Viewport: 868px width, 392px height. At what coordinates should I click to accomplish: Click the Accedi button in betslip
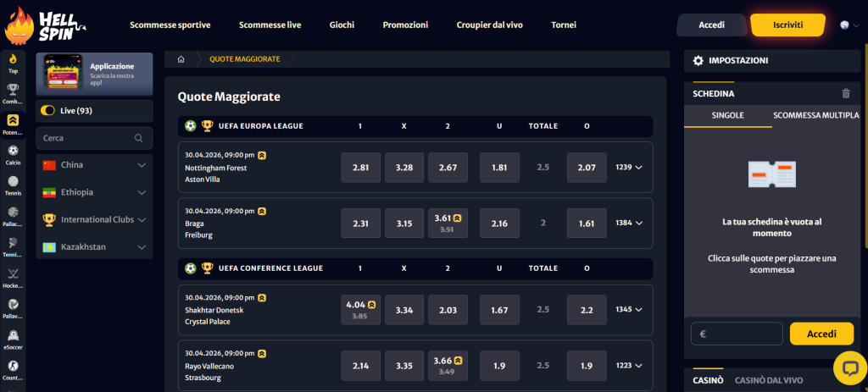point(821,334)
